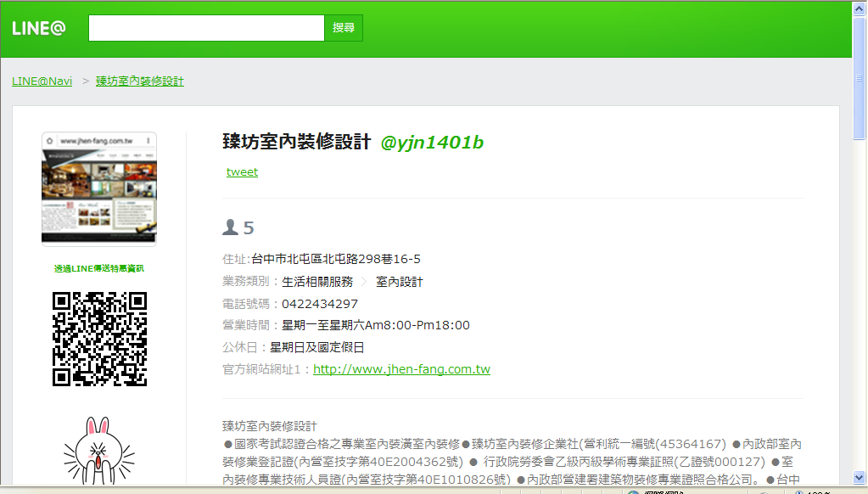This screenshot has width=868, height=494.
Task: Click the phone number 0422434297
Action: click(320, 304)
